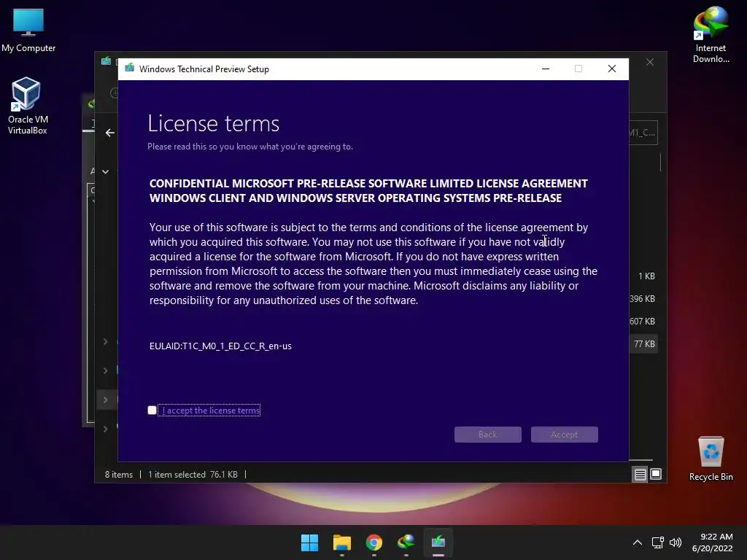This screenshot has height=560, width=747.
Task: Select the 1 KB file entry in Explorer
Action: tap(646, 276)
